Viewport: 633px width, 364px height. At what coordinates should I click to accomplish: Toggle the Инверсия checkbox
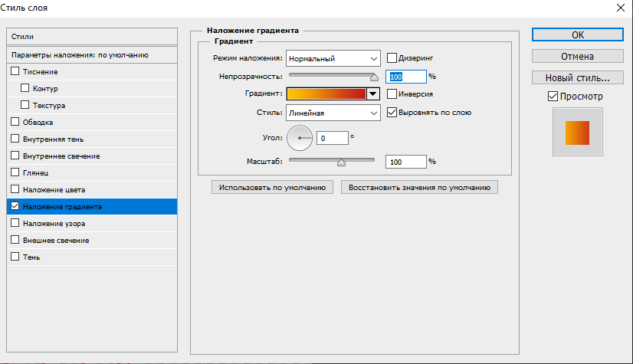tap(392, 94)
